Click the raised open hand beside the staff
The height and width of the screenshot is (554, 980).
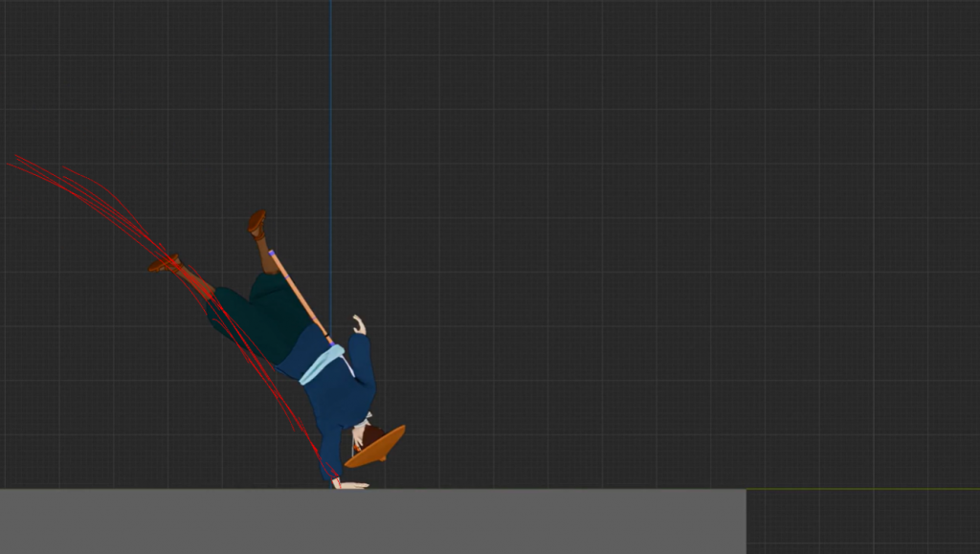pyautogui.click(x=359, y=324)
